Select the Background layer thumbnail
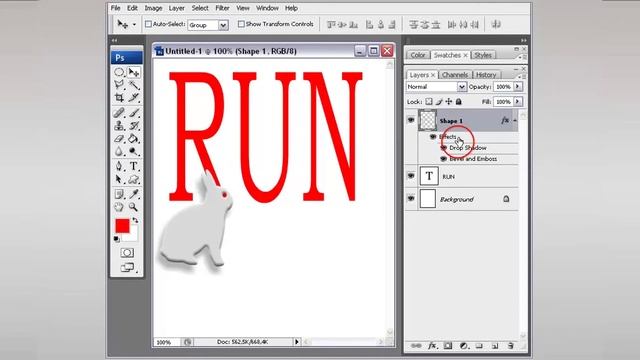 coord(428,199)
